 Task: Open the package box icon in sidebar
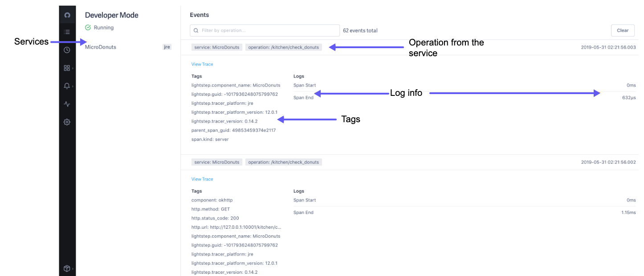[x=67, y=268]
